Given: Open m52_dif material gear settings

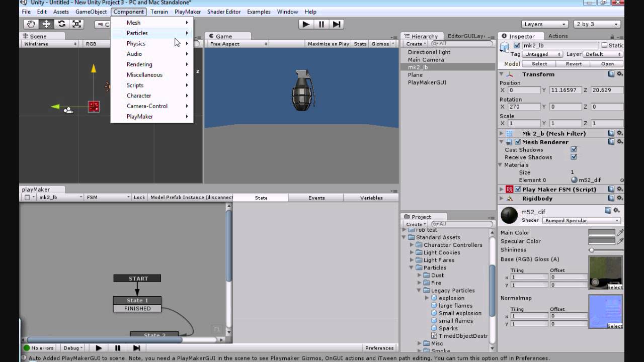Looking at the screenshot, I should (615, 211).
